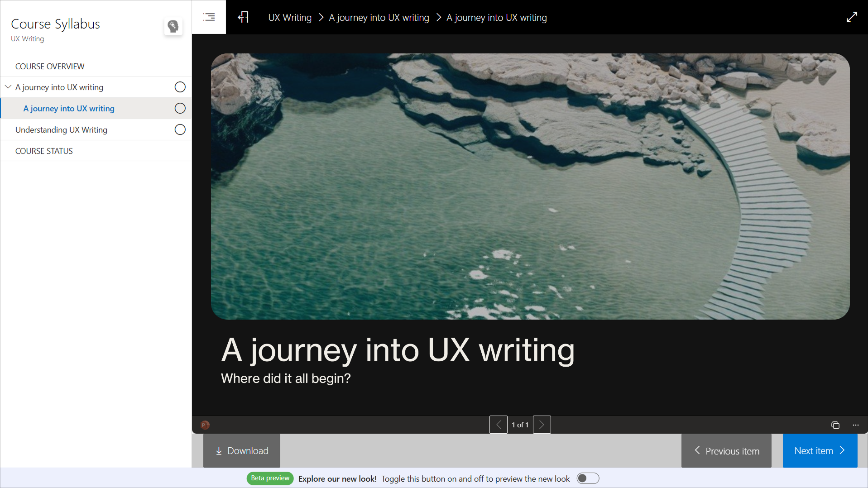The height and width of the screenshot is (488, 868).
Task: Click the completion circle for Understanding UX Writing
Action: point(180,130)
